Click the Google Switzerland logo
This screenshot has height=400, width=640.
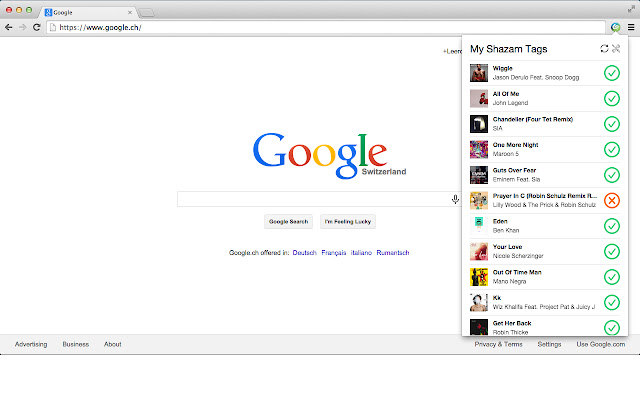(329, 155)
